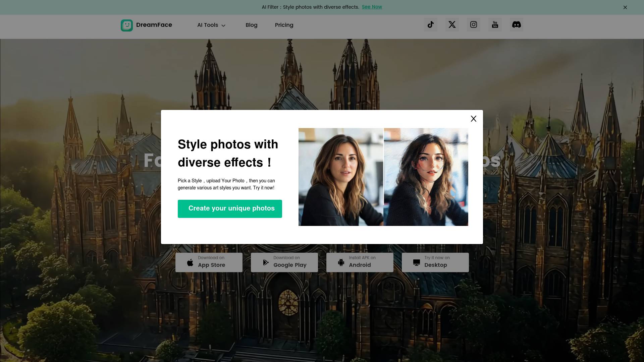Open the Instagram social icon
Image resolution: width=644 pixels, height=362 pixels.
[x=474, y=24]
